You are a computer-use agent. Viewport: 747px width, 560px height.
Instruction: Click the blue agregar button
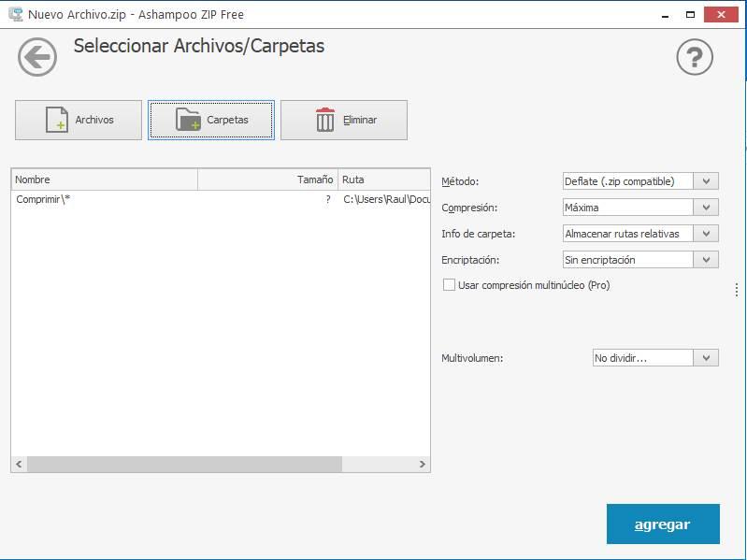(663, 524)
